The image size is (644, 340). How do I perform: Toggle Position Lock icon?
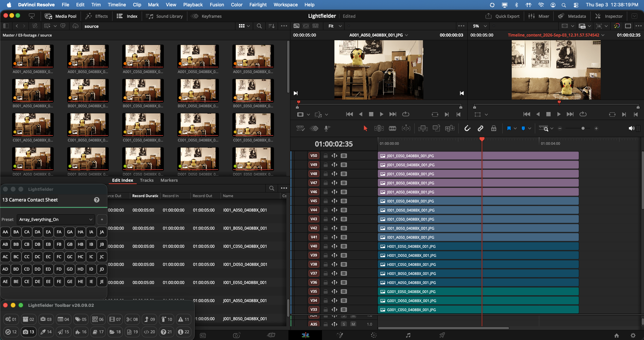click(x=494, y=128)
